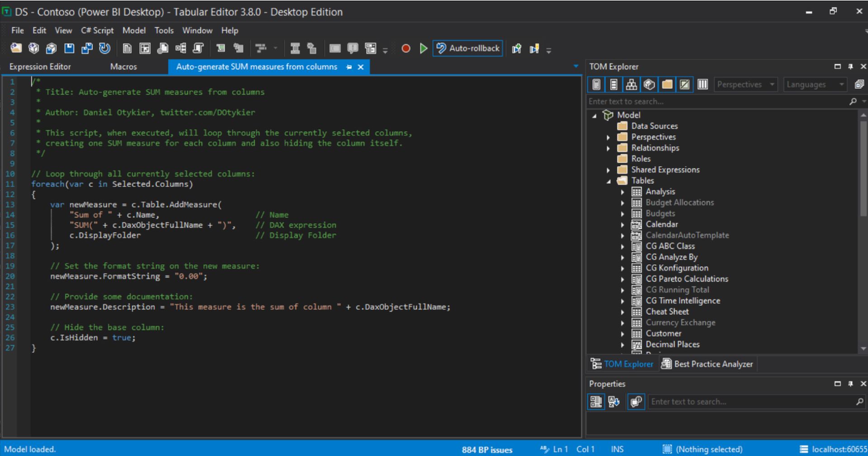
Task: Pin the Auto-generate SUM measures tab
Action: tap(349, 67)
